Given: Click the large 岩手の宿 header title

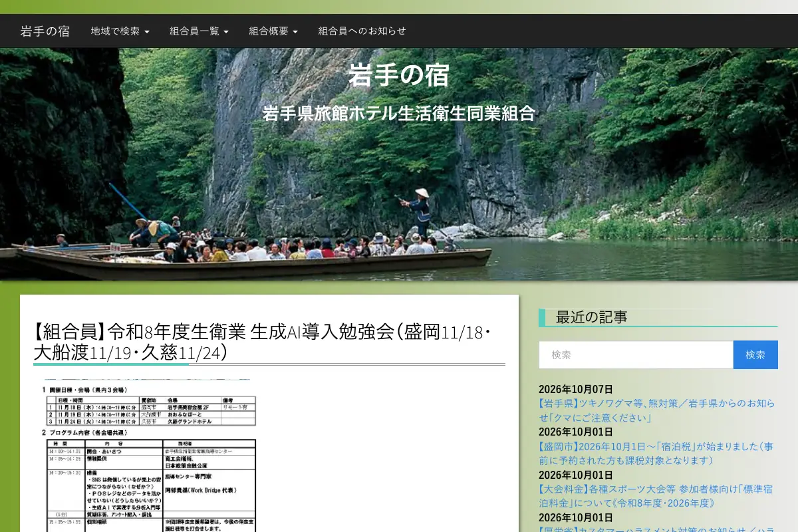Looking at the screenshot, I should click(399, 74).
